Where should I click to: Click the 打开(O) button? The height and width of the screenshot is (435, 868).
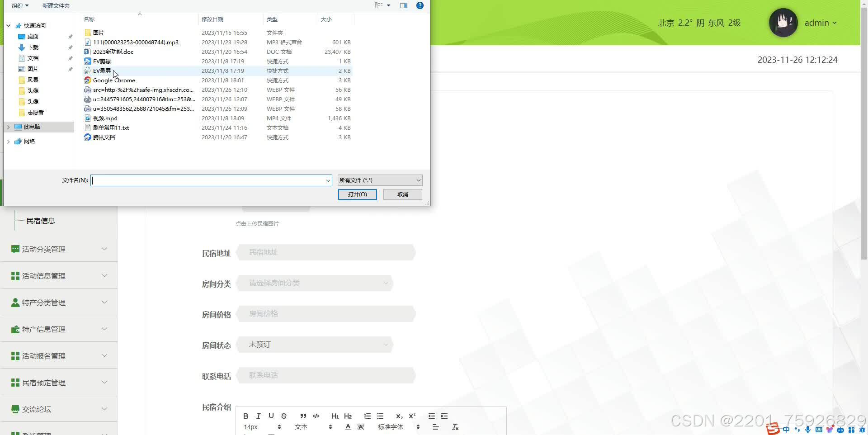357,194
